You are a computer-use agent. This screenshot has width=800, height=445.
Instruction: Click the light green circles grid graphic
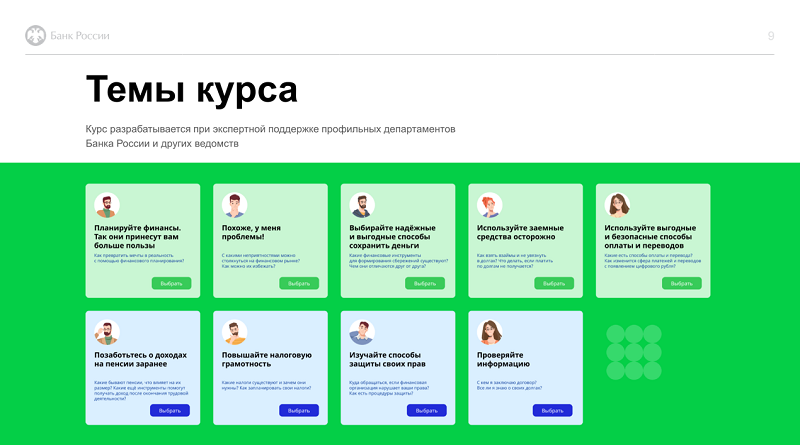click(633, 353)
